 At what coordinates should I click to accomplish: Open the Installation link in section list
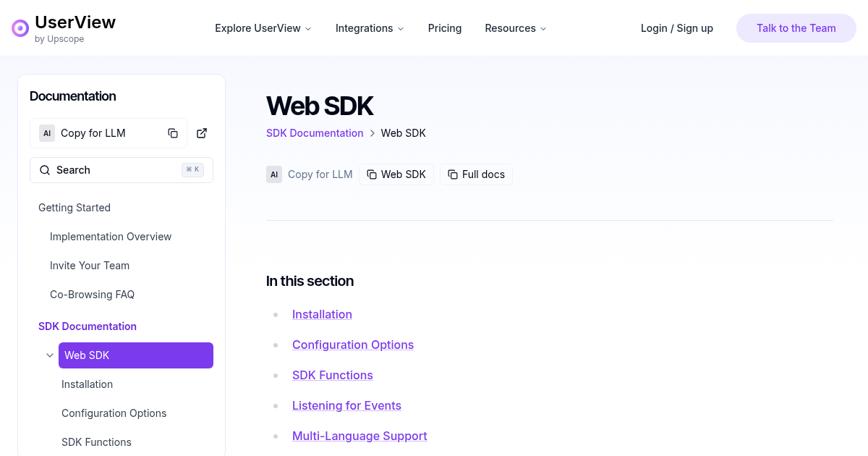click(322, 314)
